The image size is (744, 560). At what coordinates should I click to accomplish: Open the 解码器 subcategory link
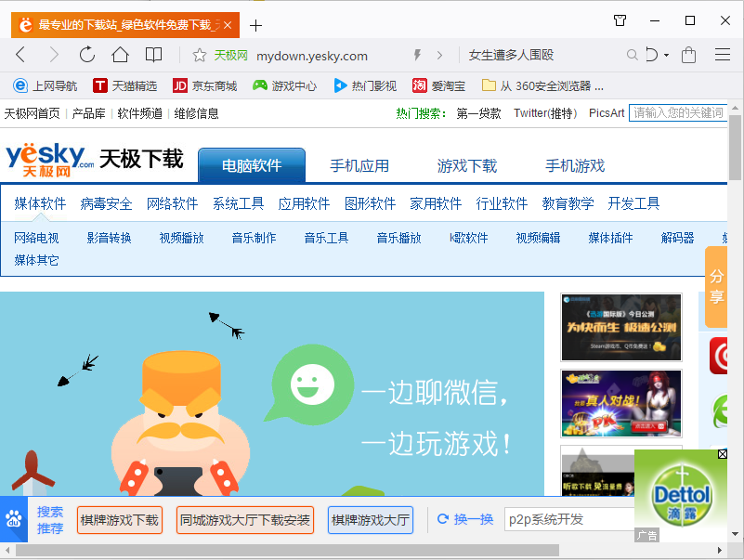[x=677, y=238]
